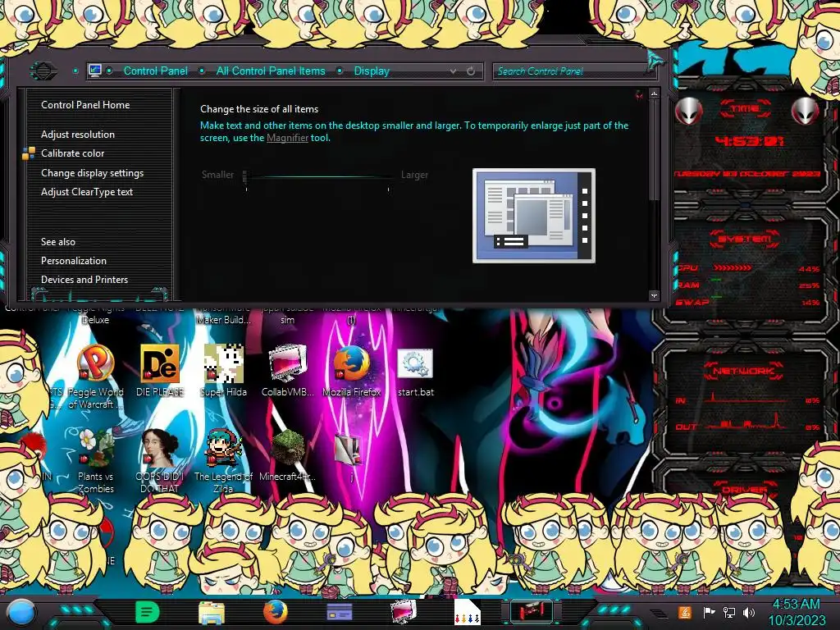840x630 pixels.
Task: Launch Mozilla Firefox from the desktop
Action: (x=351, y=364)
